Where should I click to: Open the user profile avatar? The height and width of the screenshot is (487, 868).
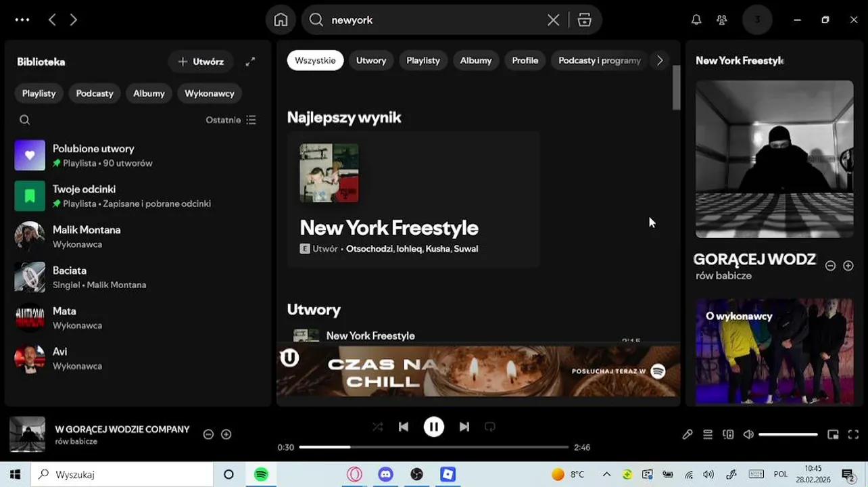pos(757,20)
